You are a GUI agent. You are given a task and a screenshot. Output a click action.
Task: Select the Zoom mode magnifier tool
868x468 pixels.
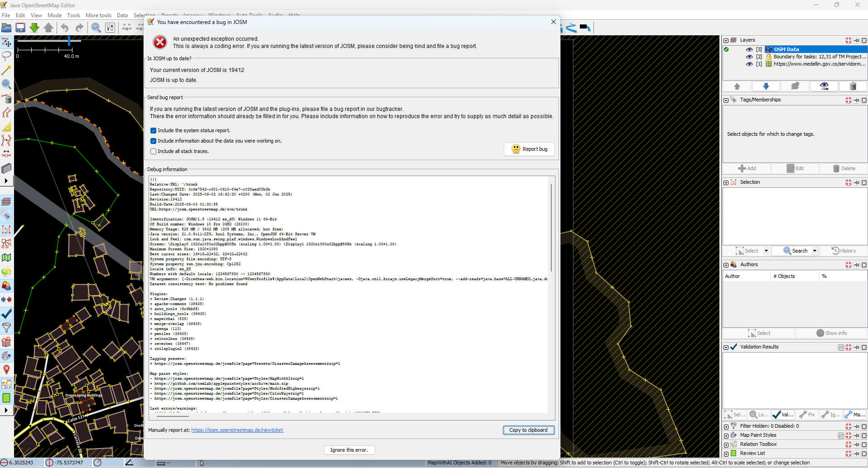pos(6,84)
